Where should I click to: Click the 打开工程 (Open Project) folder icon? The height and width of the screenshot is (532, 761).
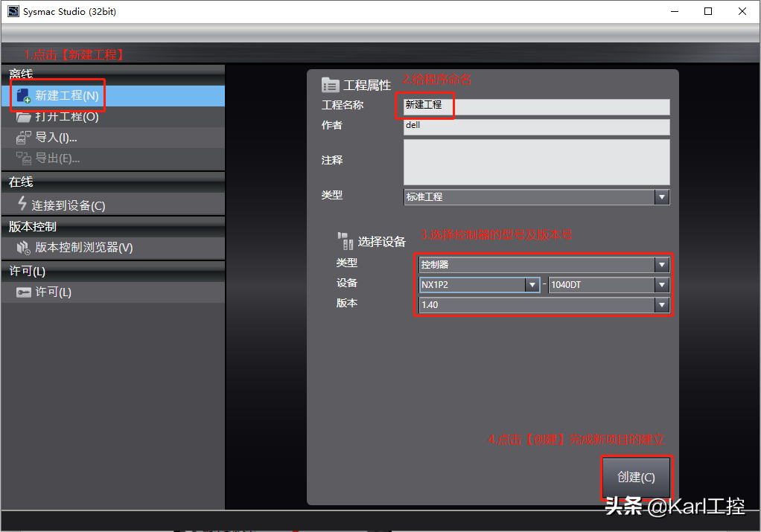[22, 116]
